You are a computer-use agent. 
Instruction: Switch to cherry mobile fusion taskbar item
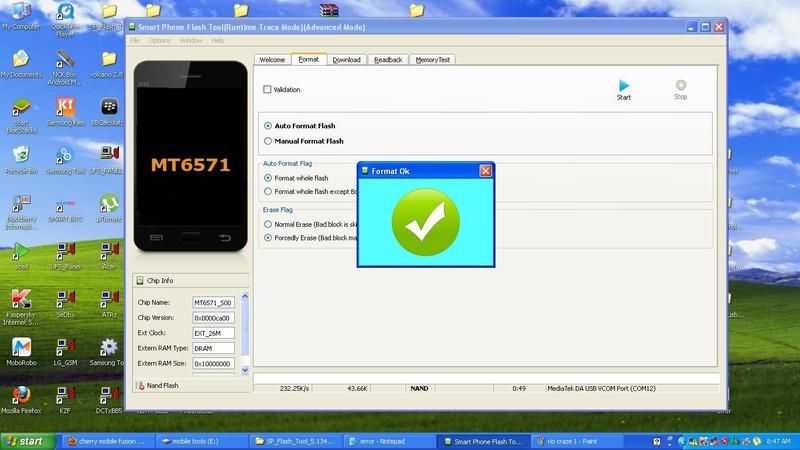click(x=106, y=441)
